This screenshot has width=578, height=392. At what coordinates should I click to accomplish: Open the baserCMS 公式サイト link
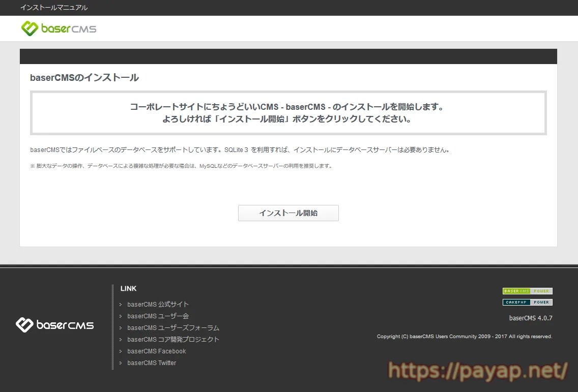(x=158, y=304)
